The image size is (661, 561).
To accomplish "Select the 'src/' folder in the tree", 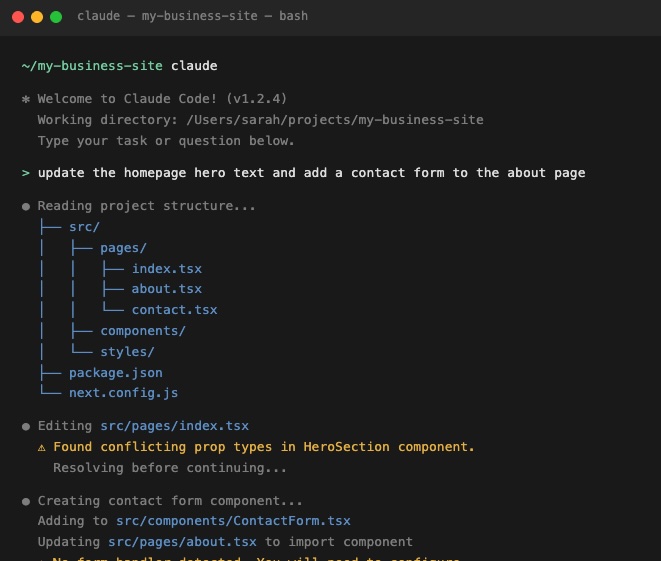I will coord(84,227).
